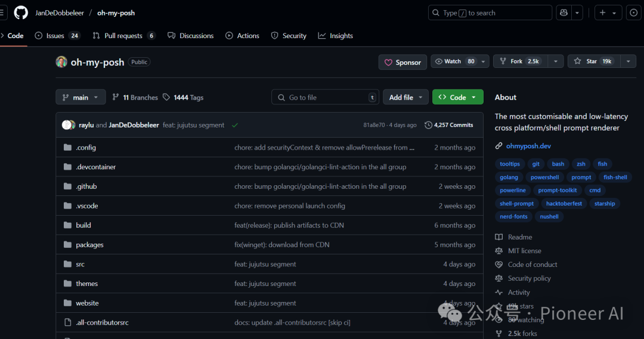Screen dimensions: 644x339
Task: Click the tooltips topic tag
Action: (510, 164)
